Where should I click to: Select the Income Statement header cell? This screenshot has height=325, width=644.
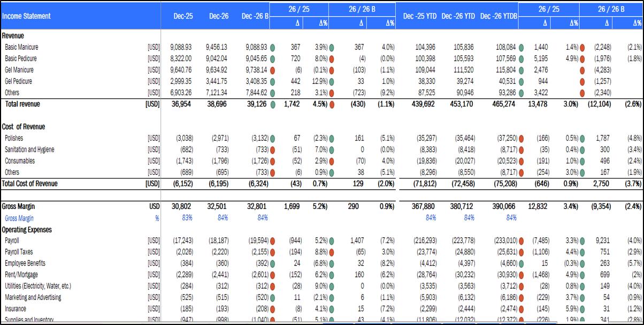click(x=26, y=16)
